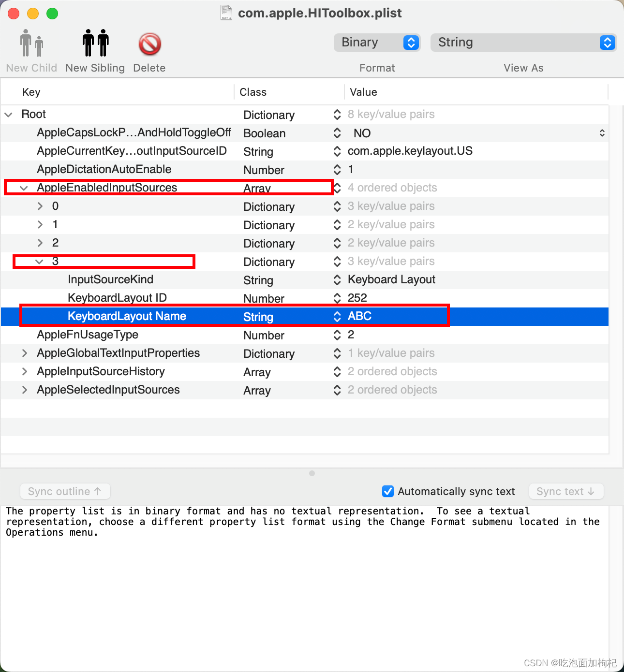Expand AppleSelectedInputSources array
Screen dimensions: 624x672
(x=25, y=390)
